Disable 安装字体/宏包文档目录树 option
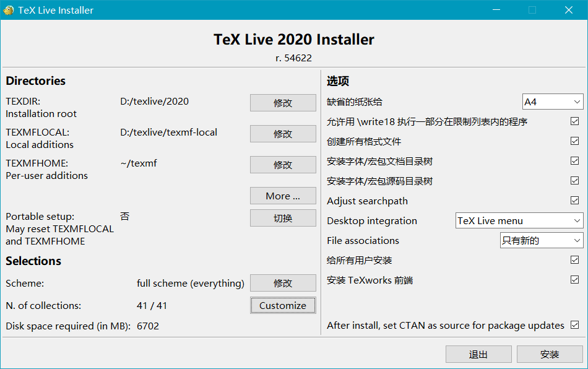 575,161
